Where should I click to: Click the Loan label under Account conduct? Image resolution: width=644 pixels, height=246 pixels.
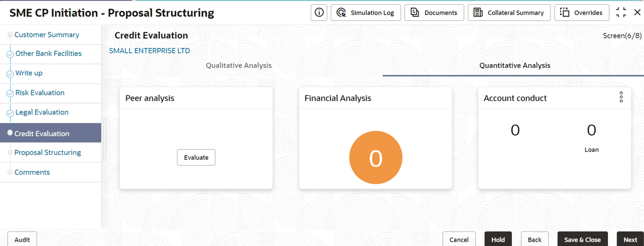point(591,150)
